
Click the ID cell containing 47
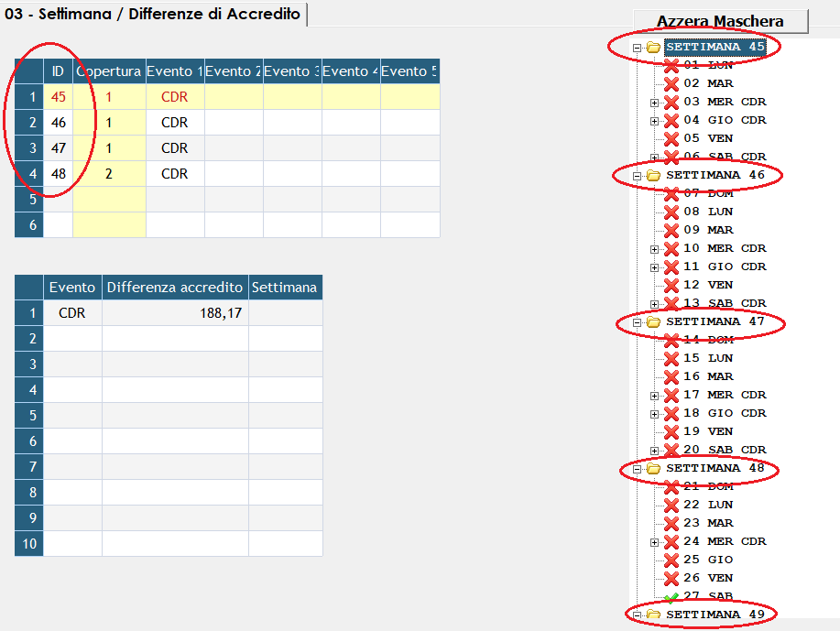[59, 148]
